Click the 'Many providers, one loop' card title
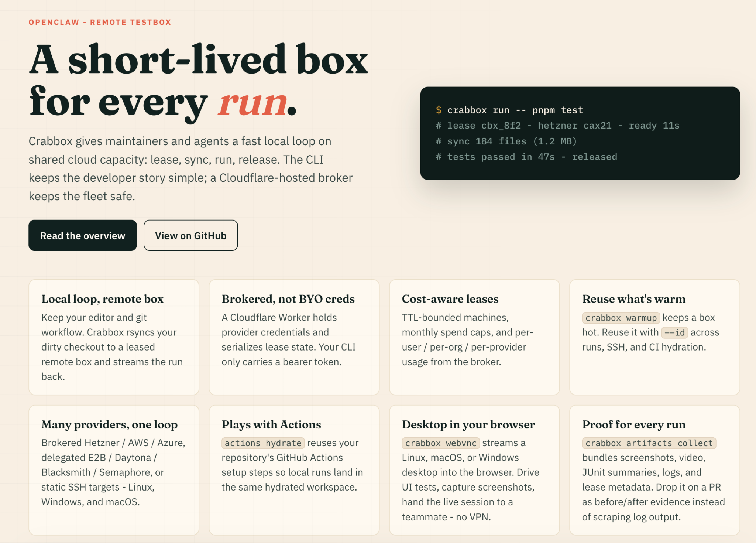This screenshot has width=756, height=543. pos(109,425)
